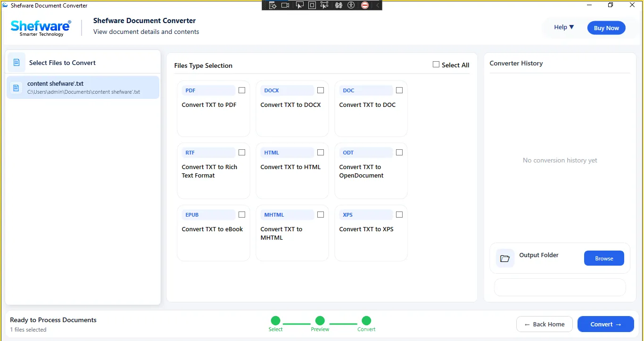Click 'Convert TXT to MHTML' text
The image size is (644, 341).
[281, 234]
